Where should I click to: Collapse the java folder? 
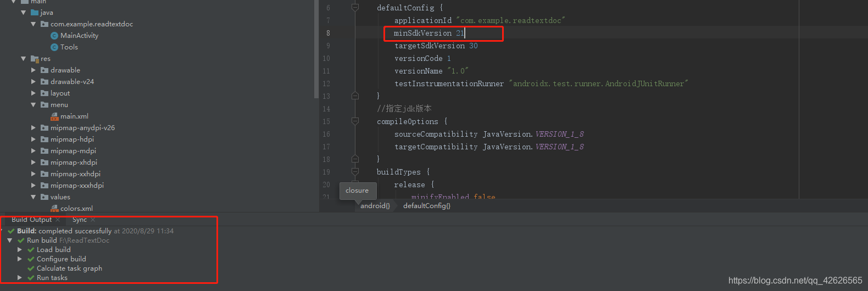[23, 13]
